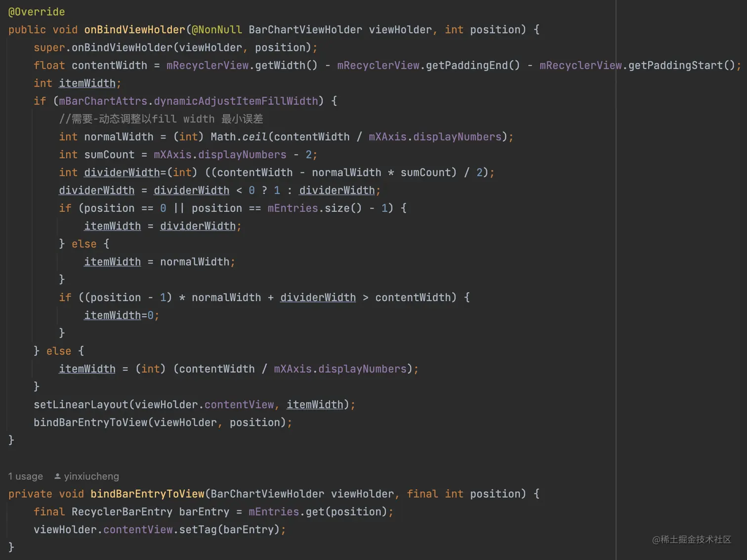The height and width of the screenshot is (560, 747).
Task: Click the 'else' keyword before (int) (contentWidth
Action: point(59,351)
